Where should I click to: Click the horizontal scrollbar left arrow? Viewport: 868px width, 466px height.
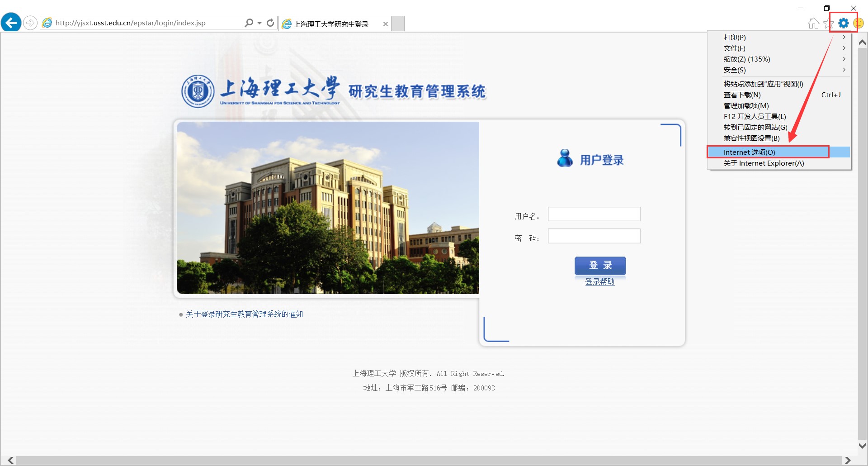pos(10,460)
